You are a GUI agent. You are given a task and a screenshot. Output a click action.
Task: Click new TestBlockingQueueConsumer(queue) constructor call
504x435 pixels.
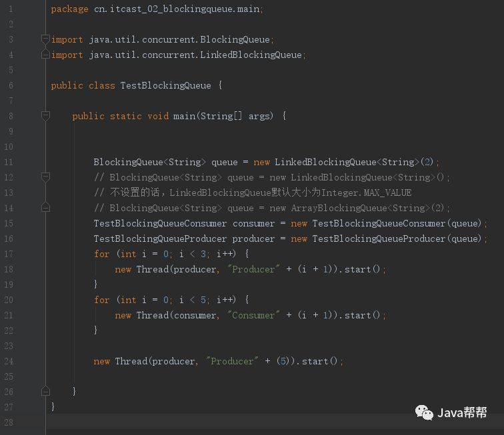[x=386, y=223]
